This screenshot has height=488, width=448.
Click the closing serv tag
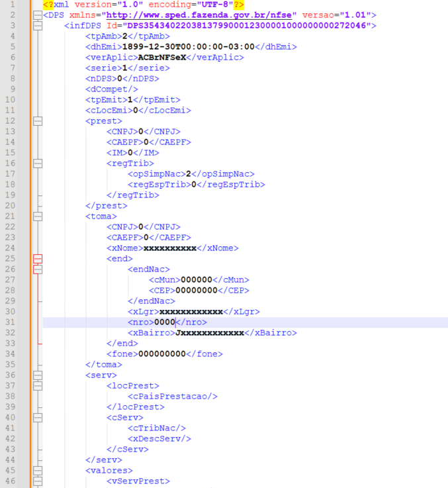pos(104,460)
